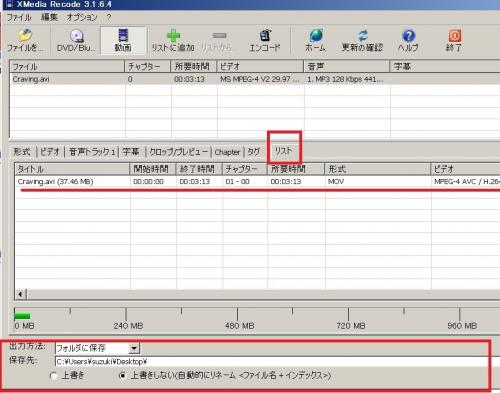
Task: Click left arrow of job list scrollbar
Action: click(20, 294)
